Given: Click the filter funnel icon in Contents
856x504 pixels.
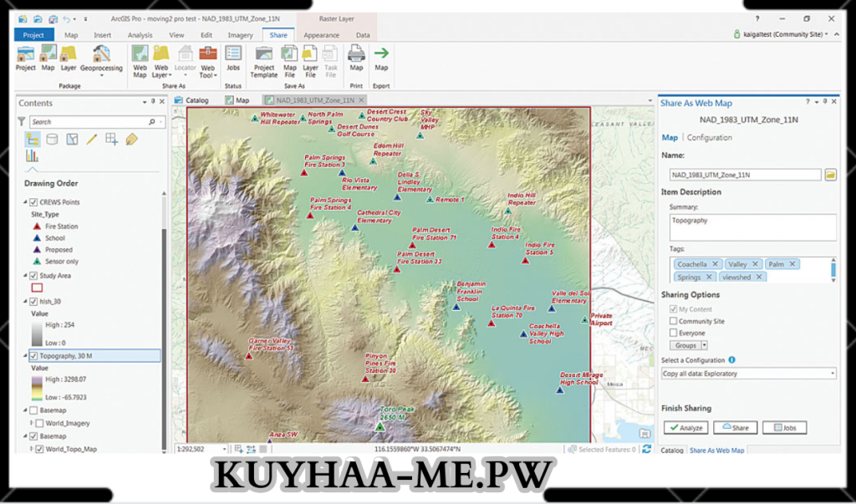Looking at the screenshot, I should point(21,122).
